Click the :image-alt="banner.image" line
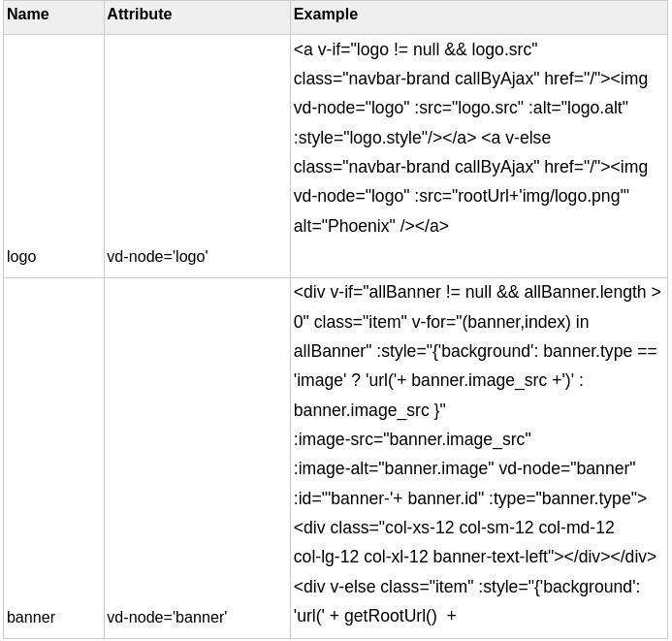Image resolution: width=672 pixels, height=641 pixels. 464,468
